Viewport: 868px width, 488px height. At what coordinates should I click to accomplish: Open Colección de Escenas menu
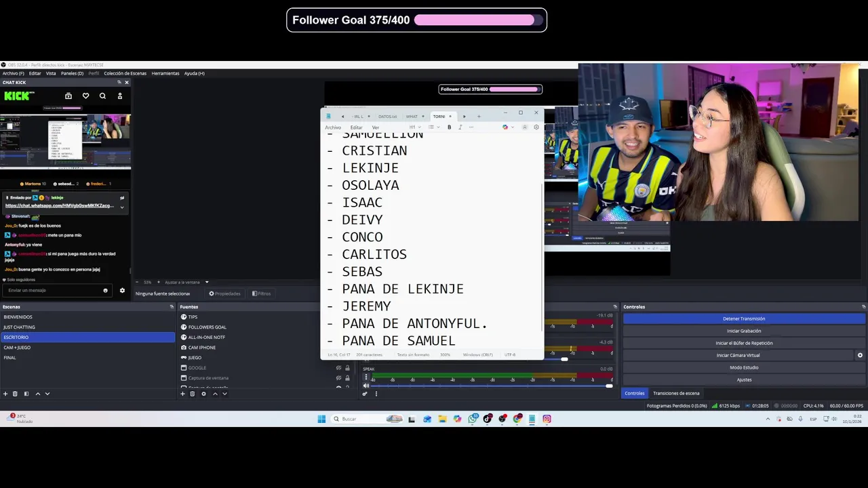[125, 73]
